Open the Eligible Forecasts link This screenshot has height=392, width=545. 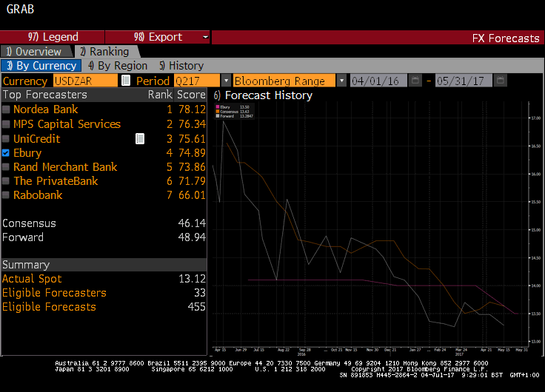pyautogui.click(x=49, y=307)
